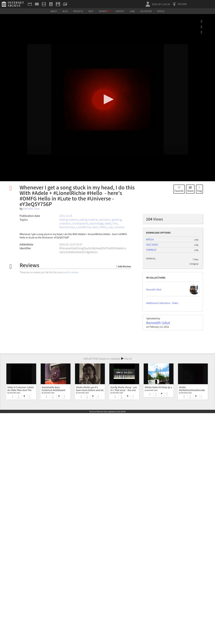Flag this item

click(x=199, y=189)
